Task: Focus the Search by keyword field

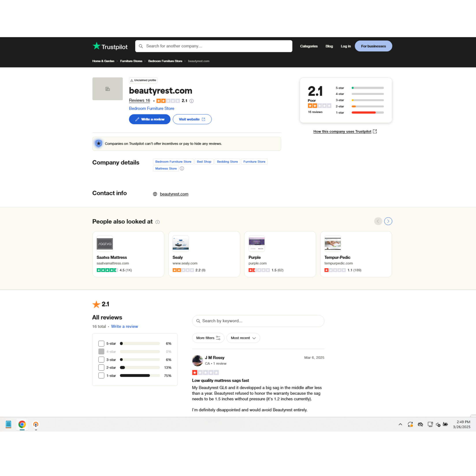Action: 258,321
